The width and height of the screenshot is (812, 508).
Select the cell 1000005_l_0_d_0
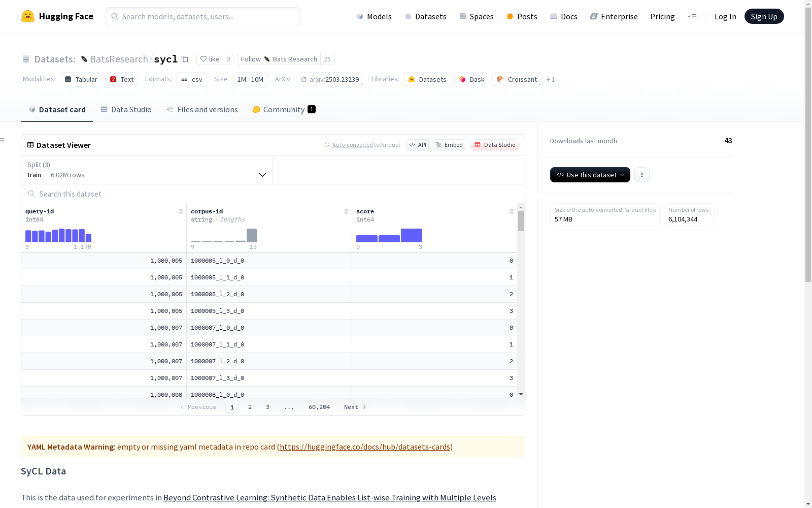tap(269, 261)
